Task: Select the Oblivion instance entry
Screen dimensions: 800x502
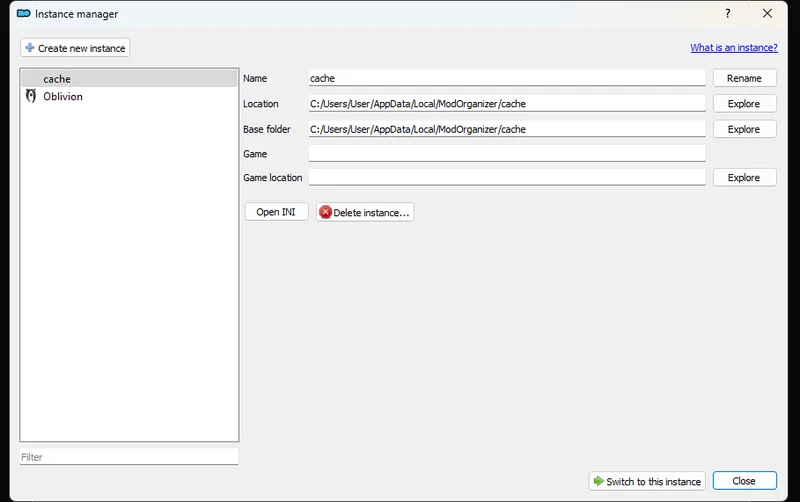Action: (x=63, y=96)
